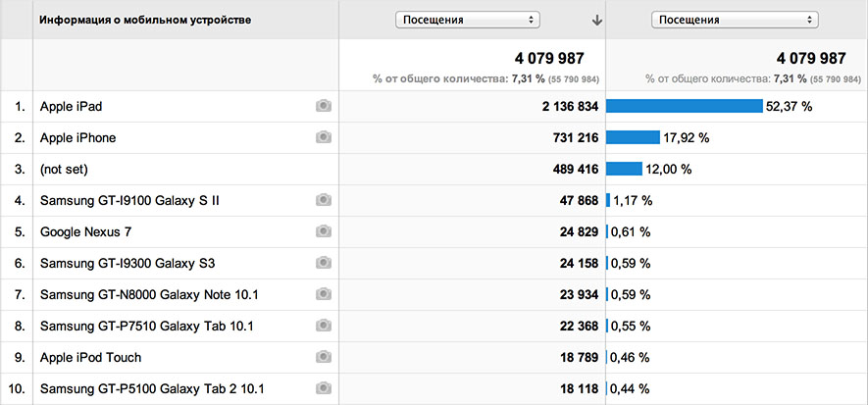The width and height of the screenshot is (868, 405).
Task: Open the Apple iPod Touch link
Action: [91, 357]
